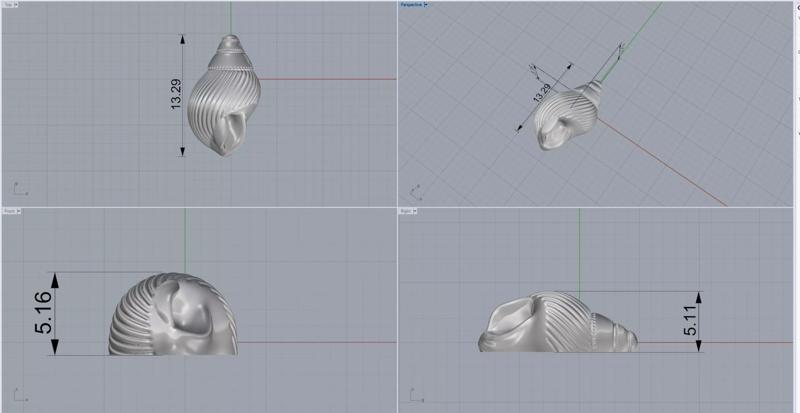Select the 5.11 height dimension text

click(x=690, y=321)
